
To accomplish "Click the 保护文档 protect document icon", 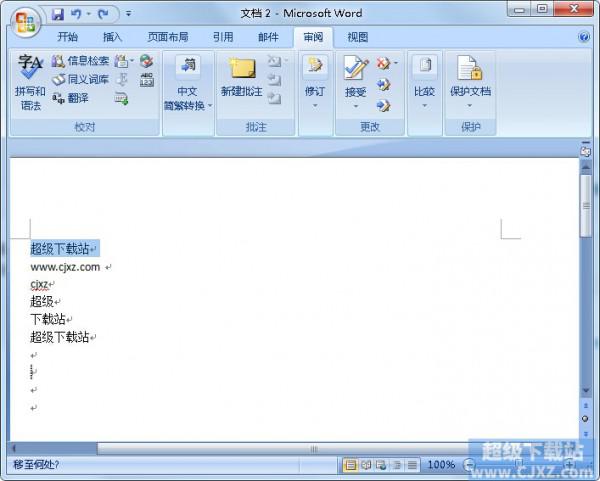I will coord(470,68).
